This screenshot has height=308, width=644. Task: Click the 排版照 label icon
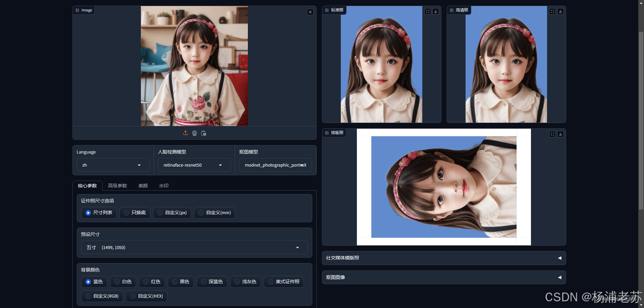pyautogui.click(x=327, y=133)
